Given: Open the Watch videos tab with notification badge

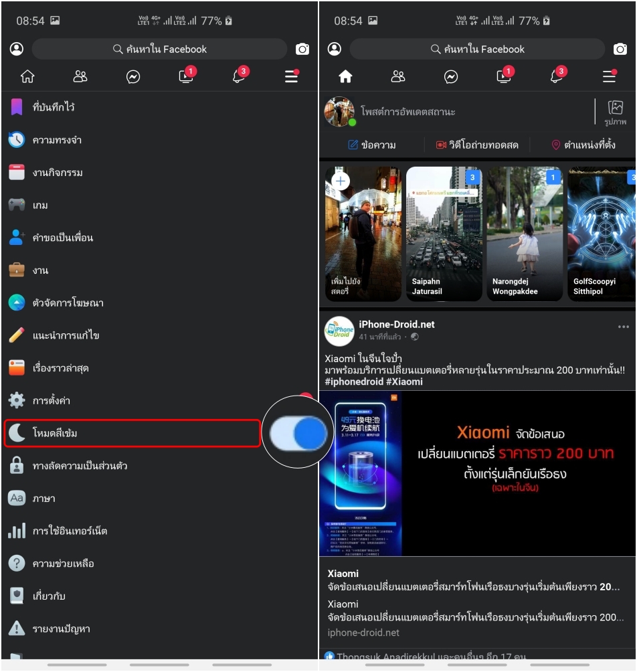Looking at the screenshot, I should pos(185,76).
